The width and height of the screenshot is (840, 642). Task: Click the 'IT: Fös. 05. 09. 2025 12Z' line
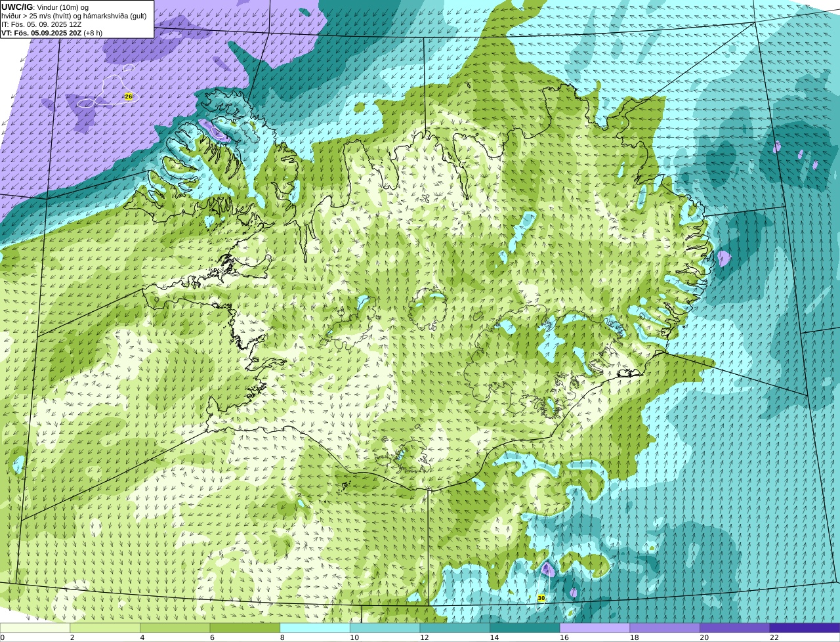tap(41, 24)
